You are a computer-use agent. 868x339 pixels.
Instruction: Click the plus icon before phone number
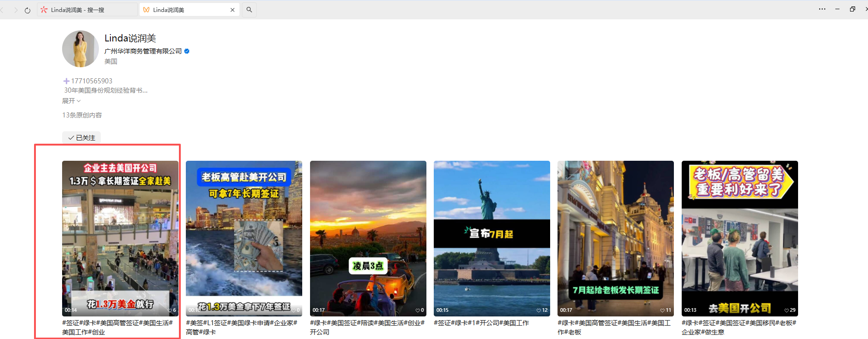point(66,81)
